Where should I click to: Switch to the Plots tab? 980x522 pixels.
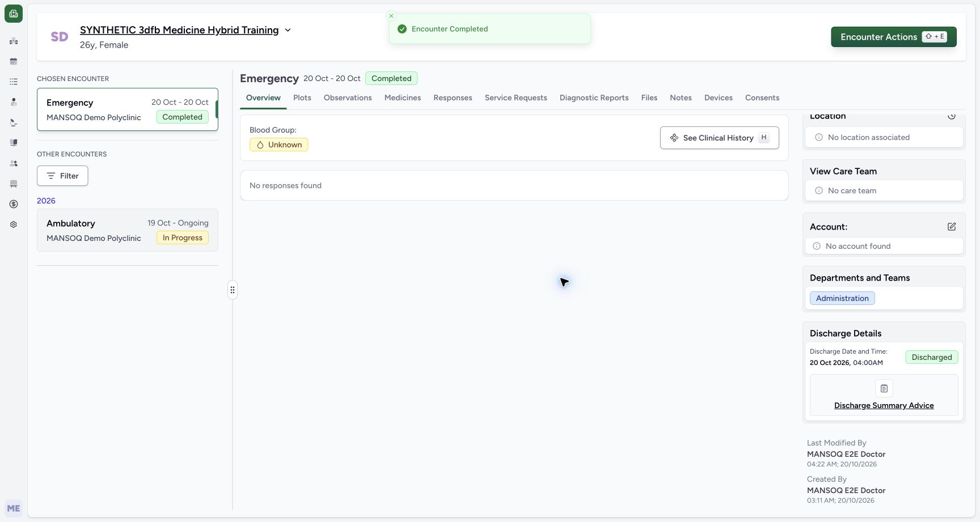[302, 97]
